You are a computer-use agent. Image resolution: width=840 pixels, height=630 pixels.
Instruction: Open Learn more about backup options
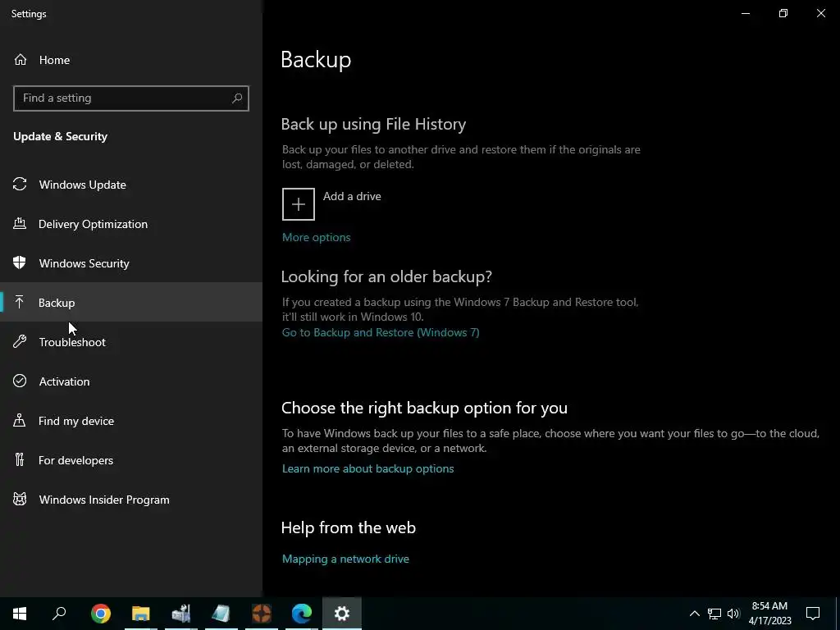tap(367, 468)
